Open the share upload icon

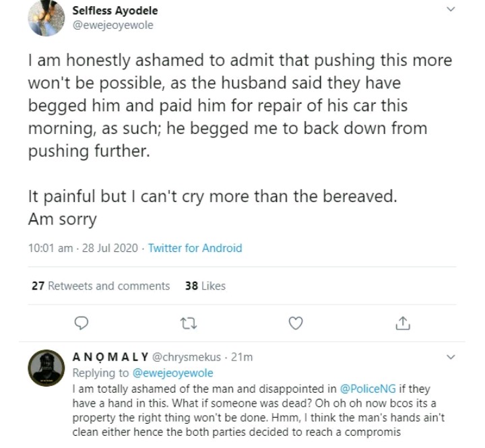[402, 324]
